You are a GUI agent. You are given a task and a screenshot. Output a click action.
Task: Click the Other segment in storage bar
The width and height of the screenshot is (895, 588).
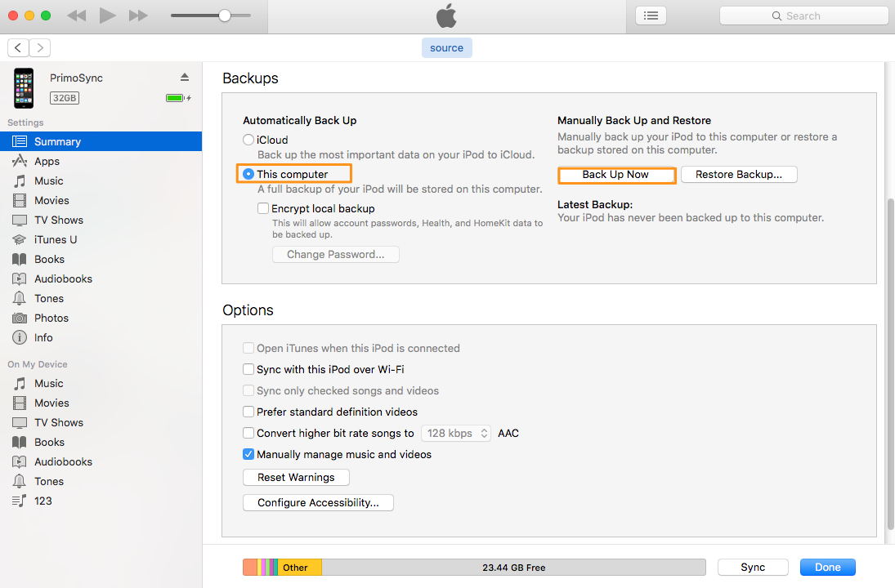(x=300, y=567)
